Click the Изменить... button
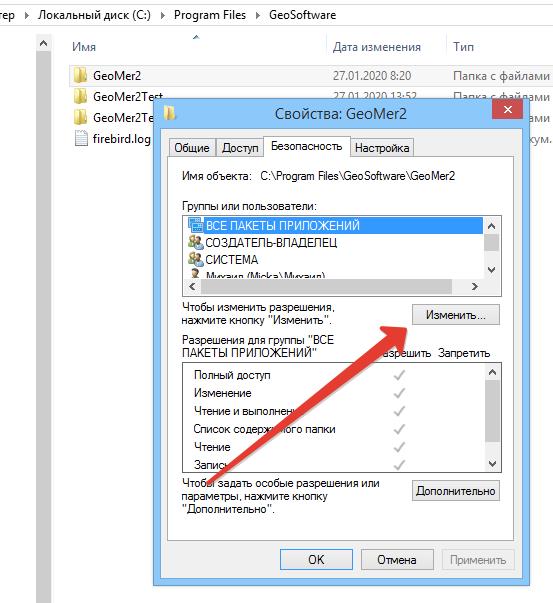The width and height of the screenshot is (553, 603). (456, 315)
